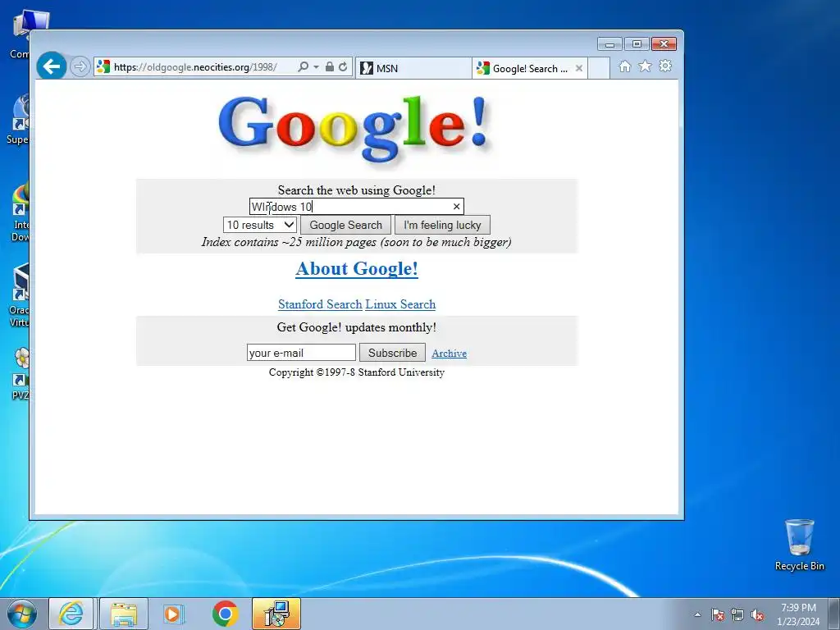Click Internet Explorer taskbar icon
840x630 pixels.
(71, 614)
